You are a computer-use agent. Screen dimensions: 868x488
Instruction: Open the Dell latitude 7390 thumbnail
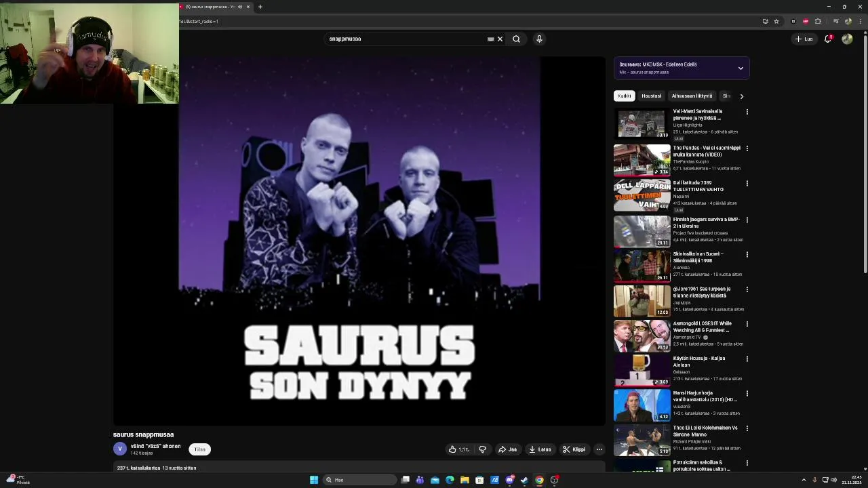coord(642,195)
